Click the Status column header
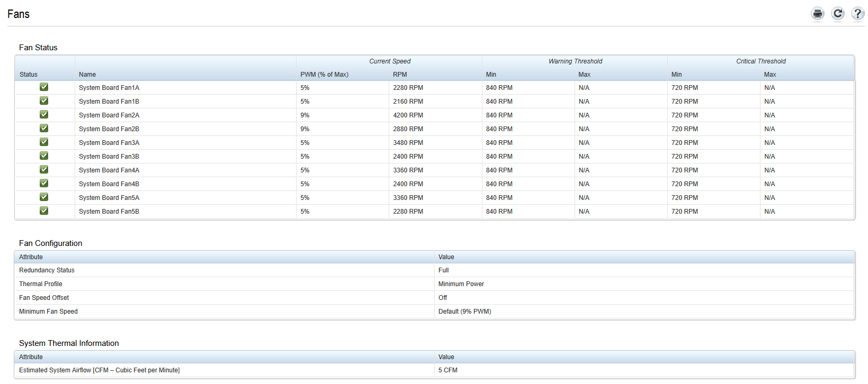The height and width of the screenshot is (384, 868). coord(29,75)
